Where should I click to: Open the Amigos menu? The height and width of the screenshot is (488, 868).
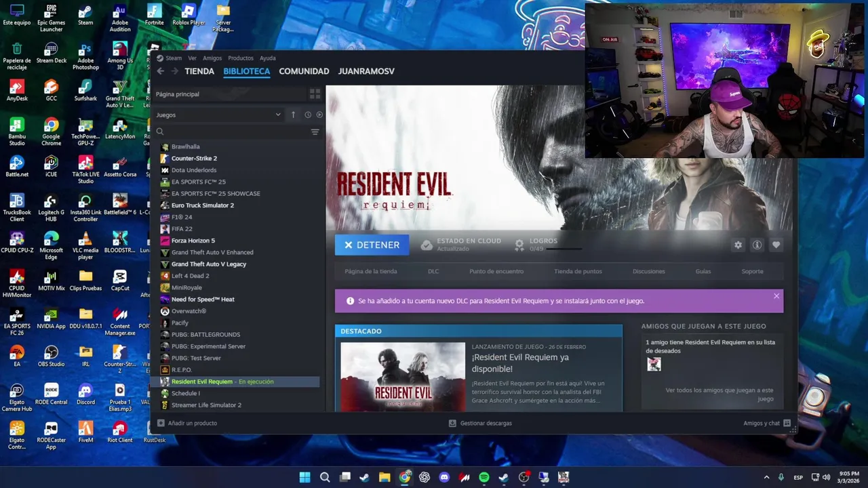212,58
